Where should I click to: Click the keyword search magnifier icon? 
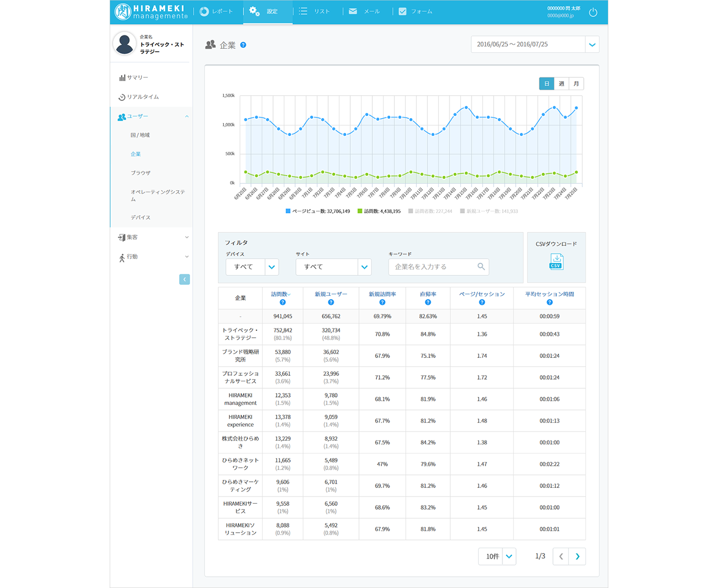pyautogui.click(x=481, y=267)
